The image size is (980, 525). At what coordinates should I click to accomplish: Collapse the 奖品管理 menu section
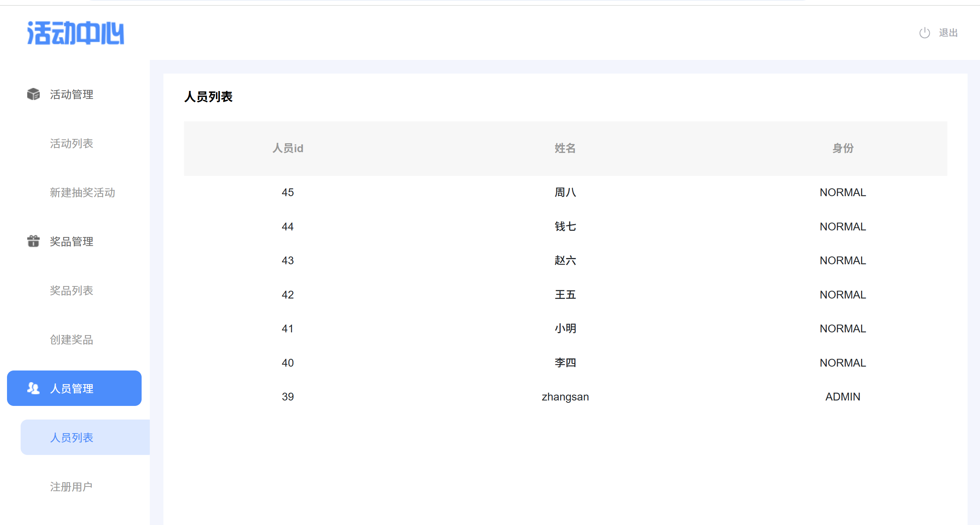72,242
